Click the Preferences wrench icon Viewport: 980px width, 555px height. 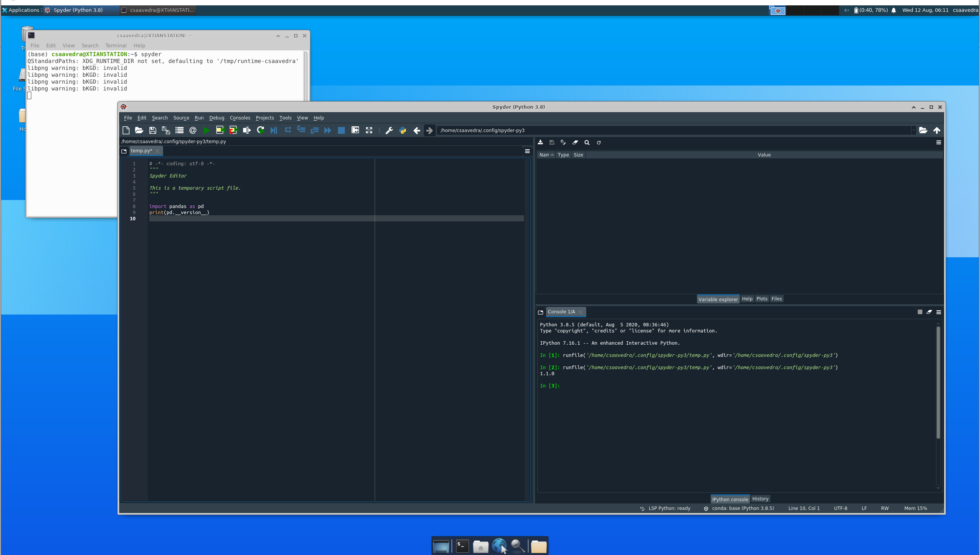tap(389, 131)
